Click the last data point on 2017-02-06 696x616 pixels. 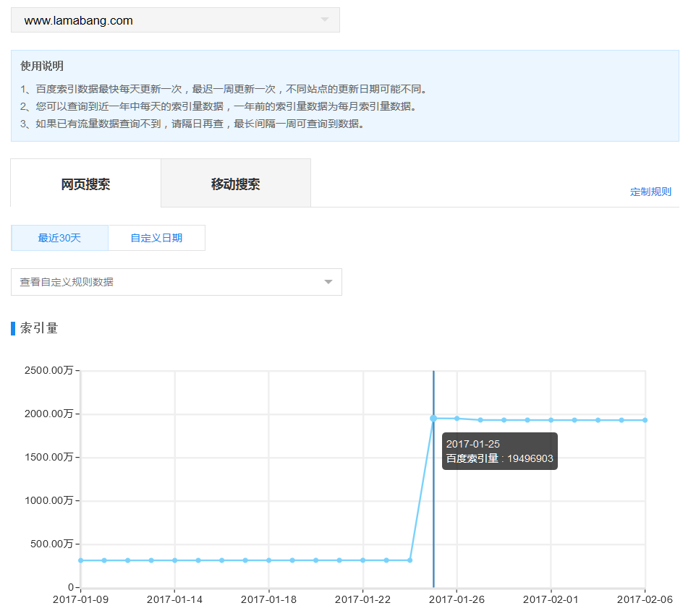pyautogui.click(x=645, y=419)
